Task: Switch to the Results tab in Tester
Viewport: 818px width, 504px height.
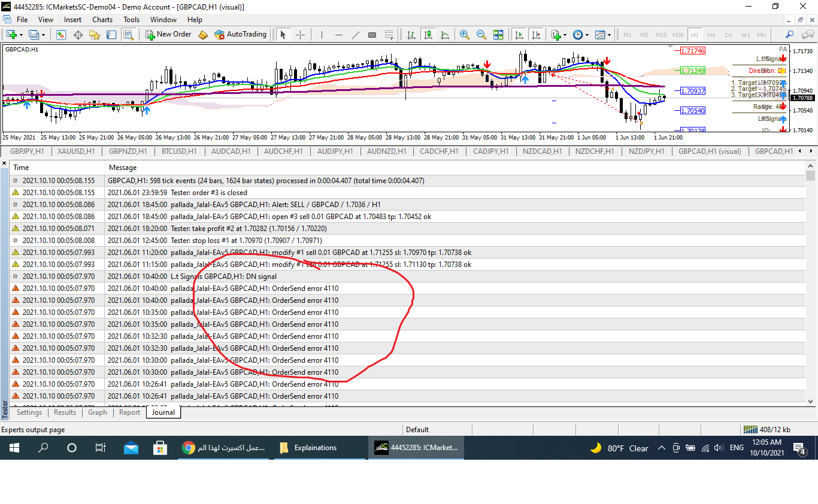Action: (x=65, y=412)
